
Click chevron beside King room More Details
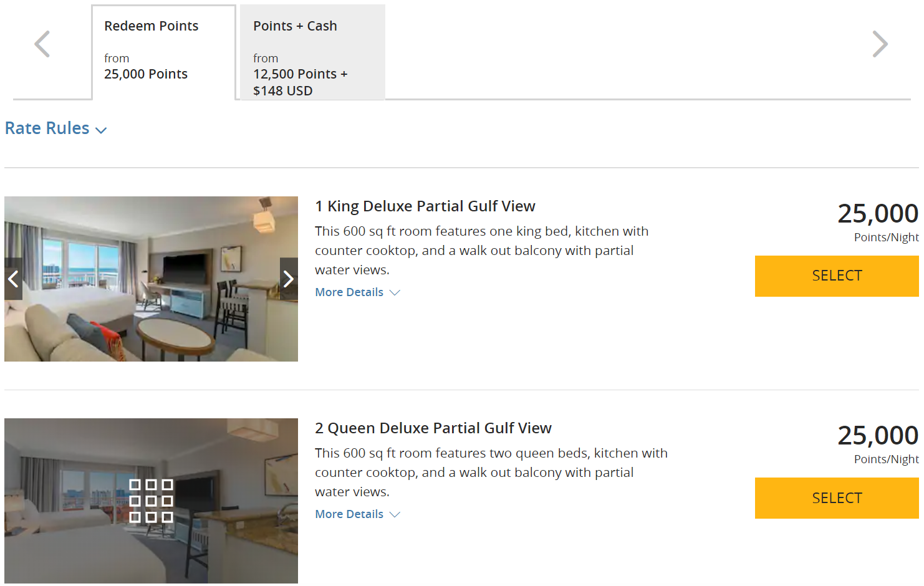coord(395,292)
